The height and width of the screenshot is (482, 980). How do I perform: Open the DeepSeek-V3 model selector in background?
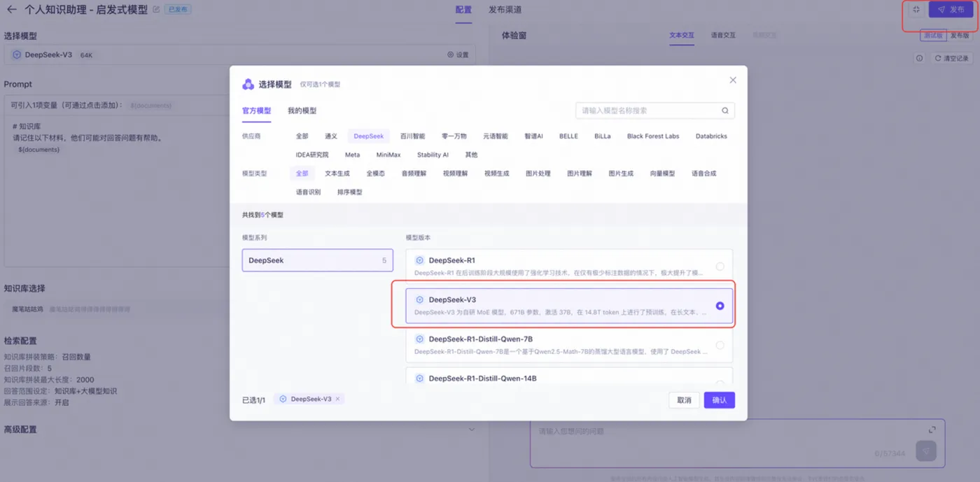click(239, 55)
